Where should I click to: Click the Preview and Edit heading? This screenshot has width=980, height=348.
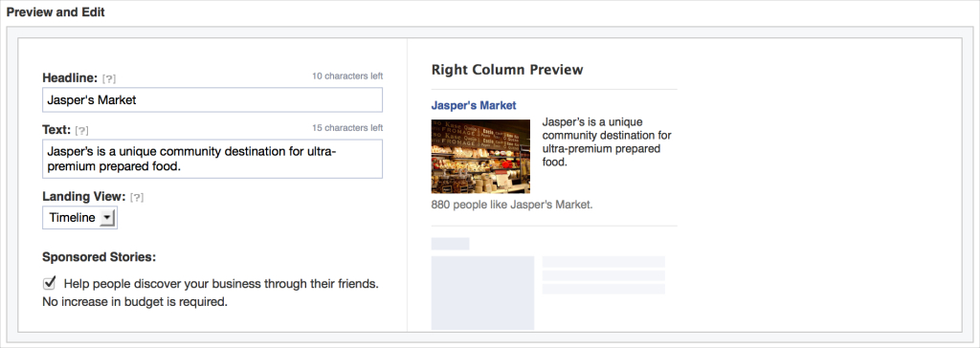click(56, 12)
